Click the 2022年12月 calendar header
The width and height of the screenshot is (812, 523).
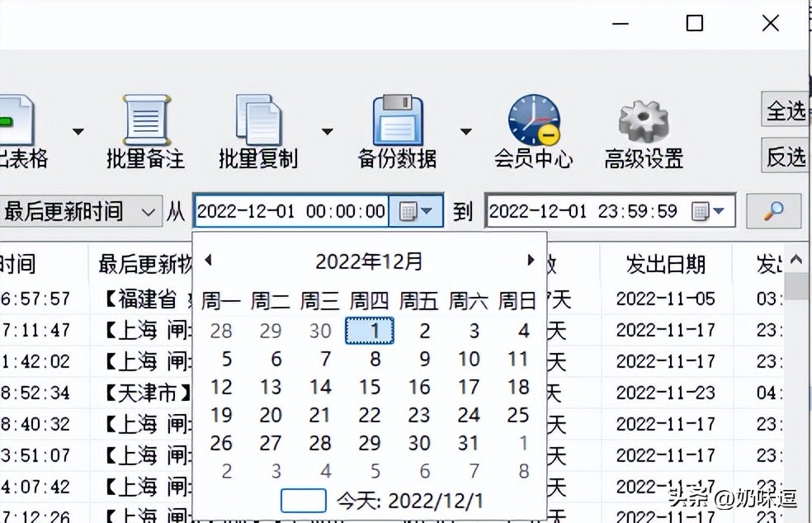[369, 261]
